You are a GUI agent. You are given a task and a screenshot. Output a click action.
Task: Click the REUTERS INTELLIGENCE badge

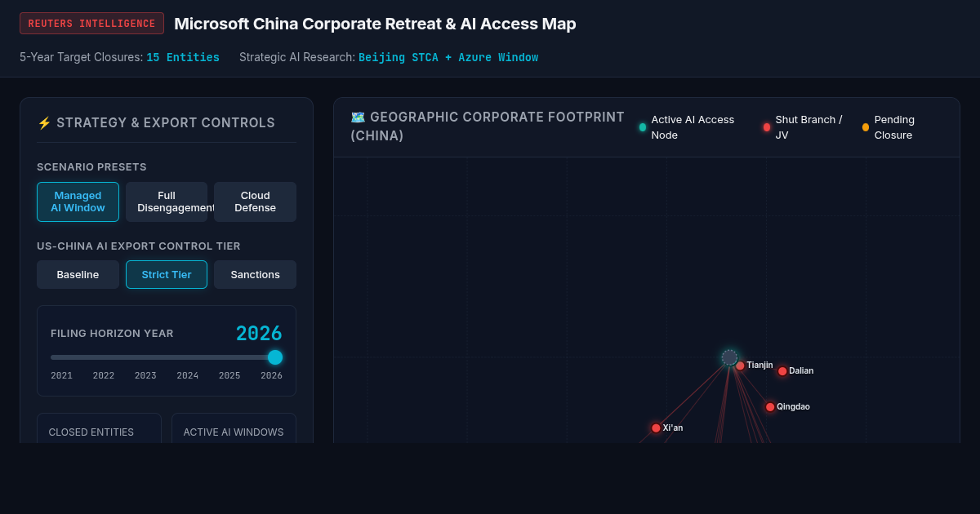pyautogui.click(x=91, y=24)
